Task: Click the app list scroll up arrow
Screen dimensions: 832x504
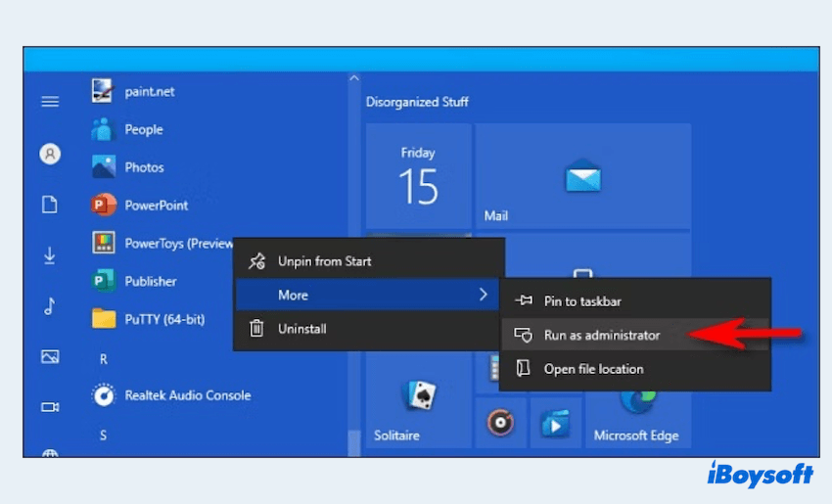Action: coord(354,78)
